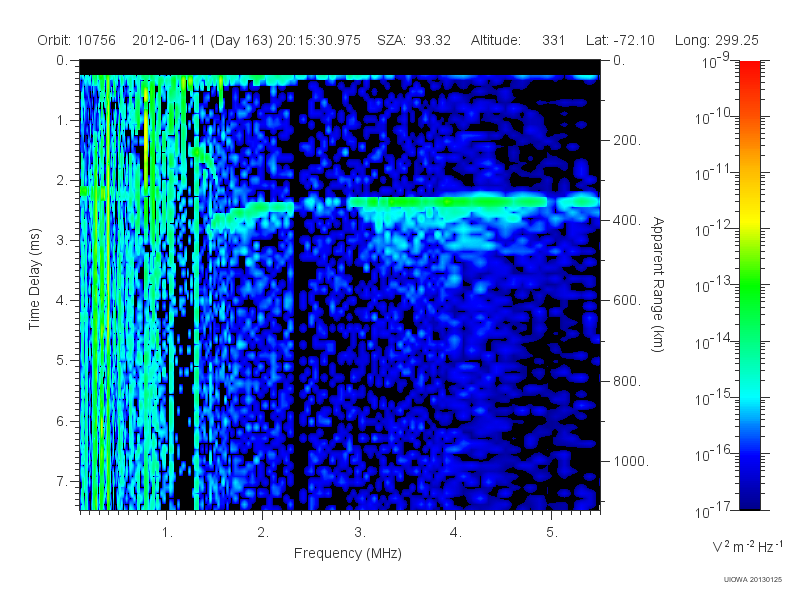Image resolution: width=800 pixels, height=600 pixels.
Task: Click the black band at top of spectrogram
Action: (340, 67)
